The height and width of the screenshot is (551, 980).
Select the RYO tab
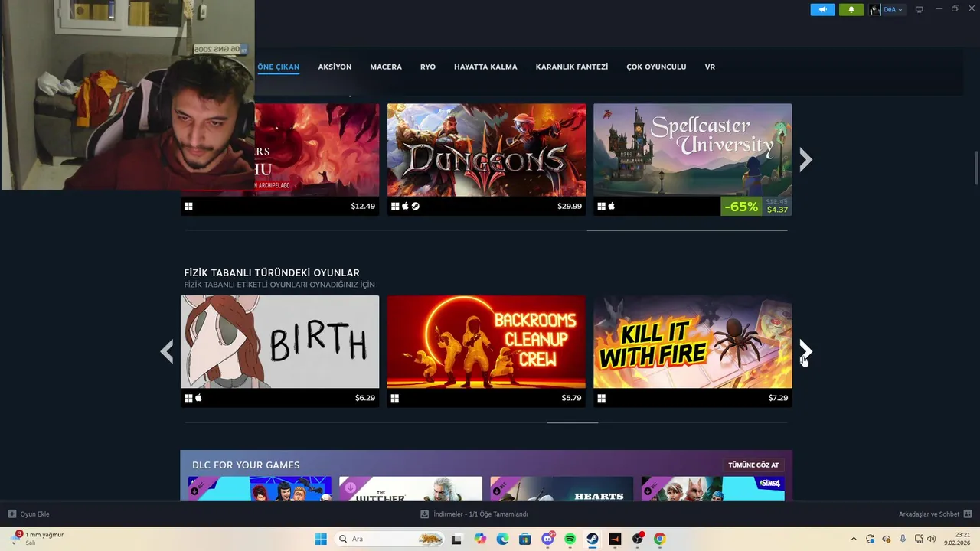pyautogui.click(x=428, y=67)
